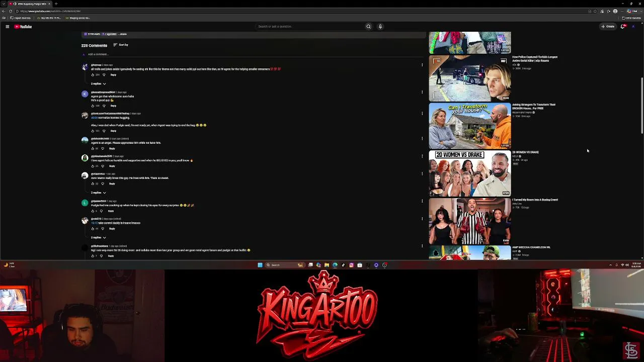Open the green 'L' commenter's avatar
Viewport: 644px width, 362px height.
pyautogui.click(x=85, y=203)
